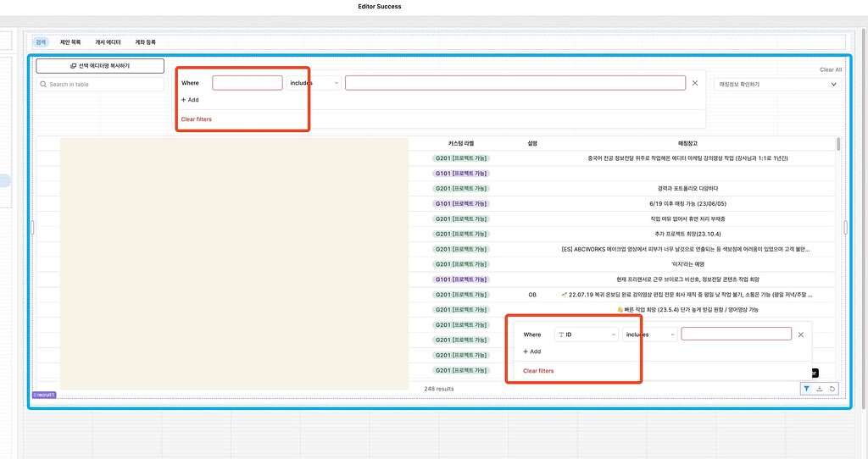Open includes dropdown beside empty column field
This screenshot has height=459, width=868.
click(x=314, y=83)
